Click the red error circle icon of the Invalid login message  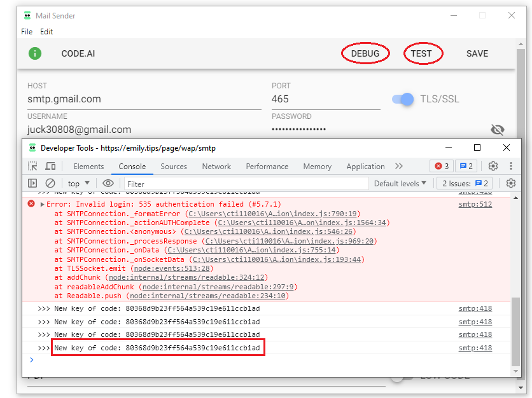(x=31, y=203)
